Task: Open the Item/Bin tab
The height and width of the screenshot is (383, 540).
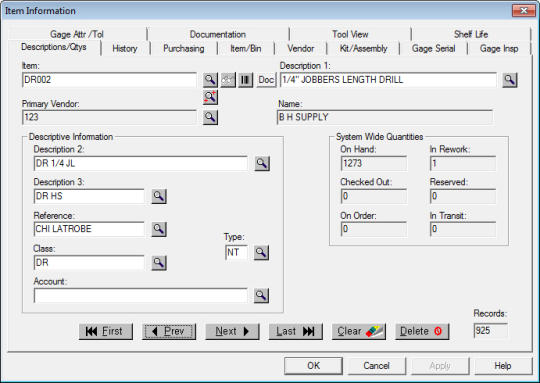Action: pos(246,49)
